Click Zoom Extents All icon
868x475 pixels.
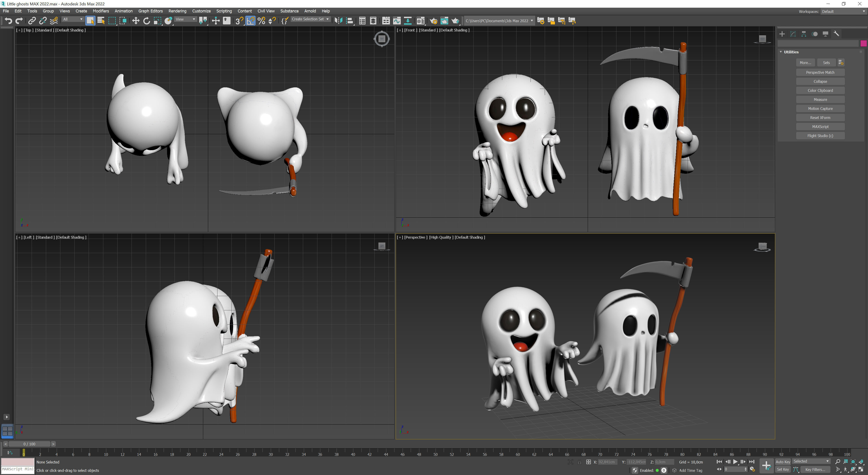pos(861,462)
